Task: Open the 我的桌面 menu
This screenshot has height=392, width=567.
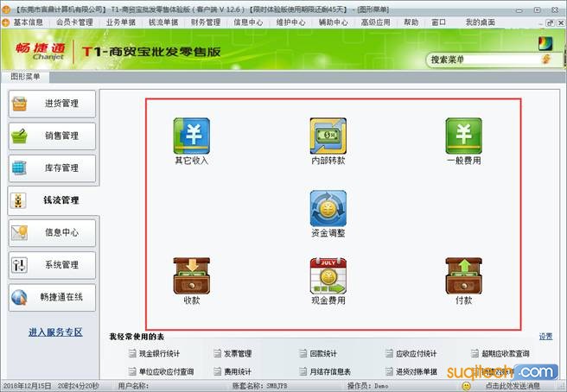Action: [481, 22]
